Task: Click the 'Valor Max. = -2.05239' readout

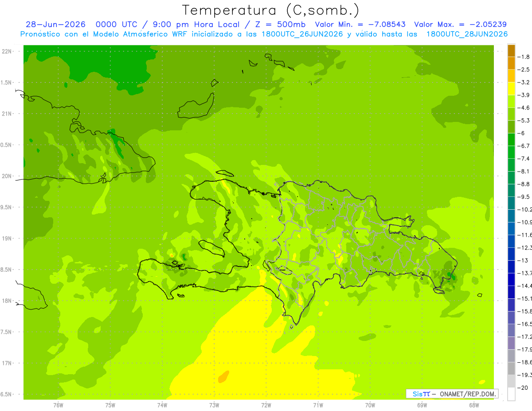Action: 460,24
